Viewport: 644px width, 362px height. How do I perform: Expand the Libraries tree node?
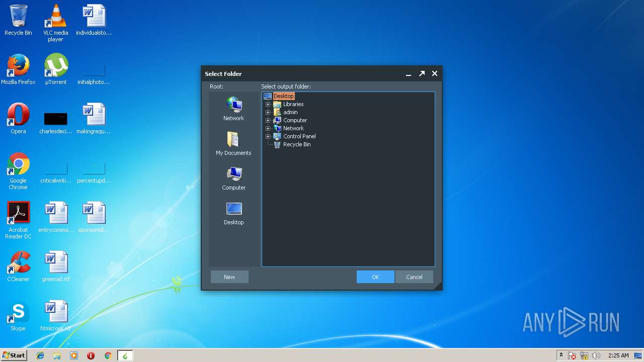click(268, 104)
